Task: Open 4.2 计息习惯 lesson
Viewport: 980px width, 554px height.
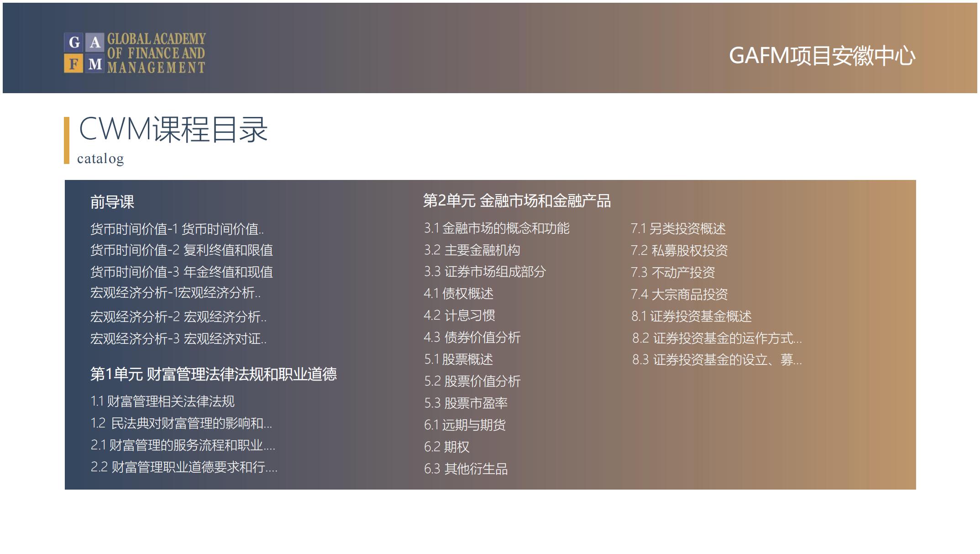Action: (x=459, y=316)
